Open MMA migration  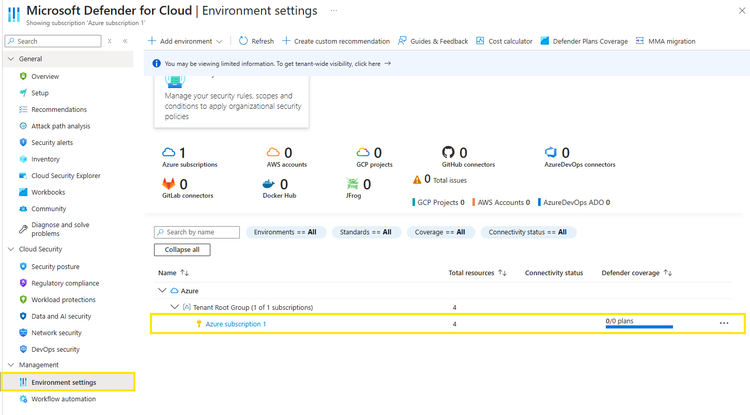coord(665,41)
